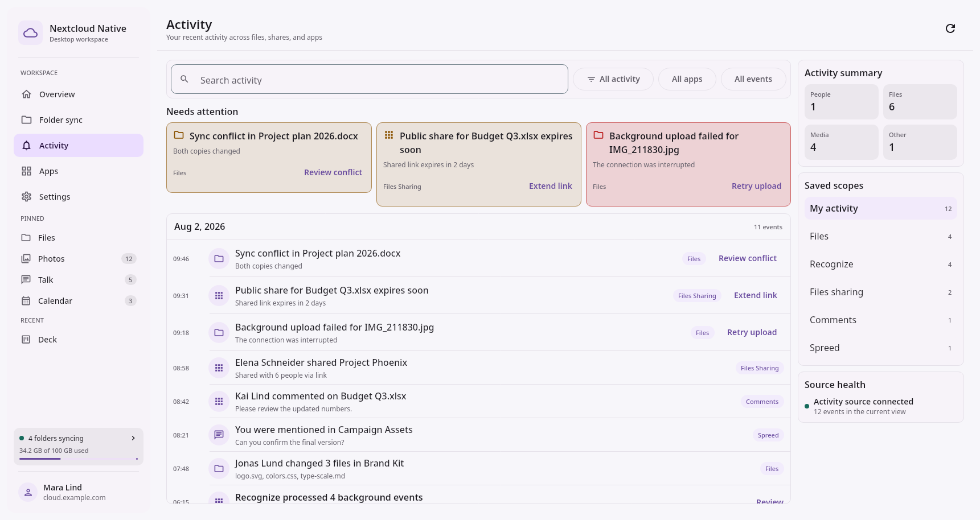The width and height of the screenshot is (980, 520).
Task: Expand the 4 folders syncing chevron
Action: 133,438
